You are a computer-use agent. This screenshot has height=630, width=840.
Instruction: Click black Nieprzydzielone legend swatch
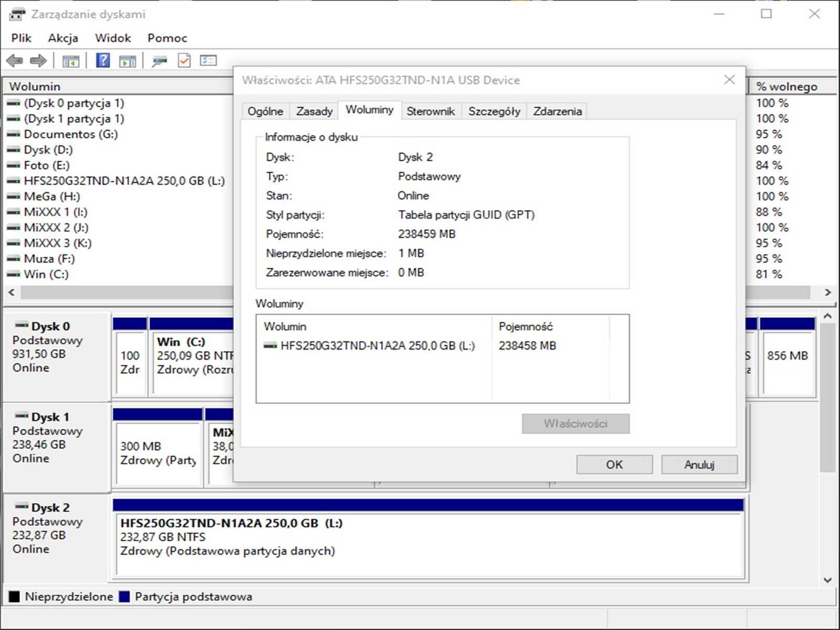tap(14, 597)
